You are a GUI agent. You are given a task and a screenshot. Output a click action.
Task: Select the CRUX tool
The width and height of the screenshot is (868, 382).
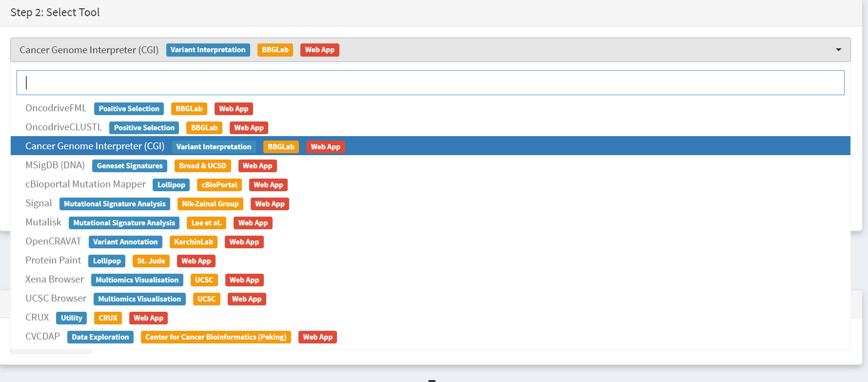[430, 318]
